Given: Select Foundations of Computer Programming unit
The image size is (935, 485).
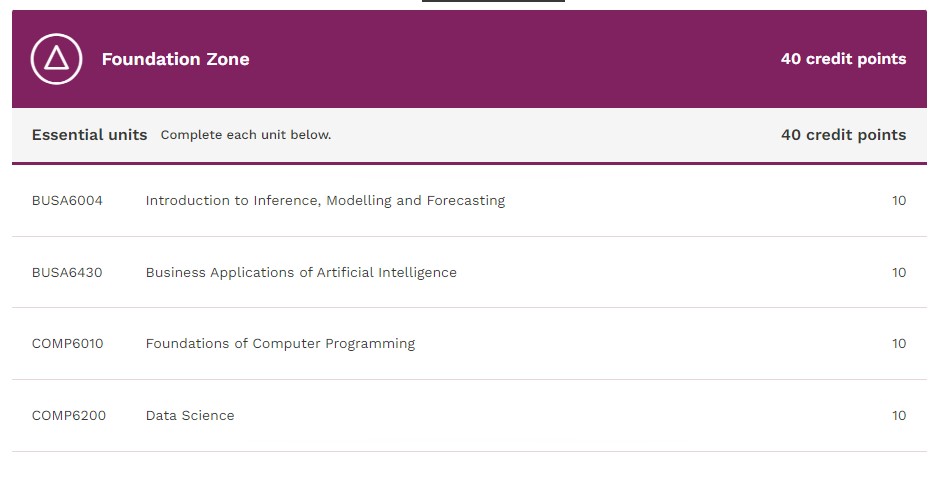Looking at the screenshot, I should [280, 344].
